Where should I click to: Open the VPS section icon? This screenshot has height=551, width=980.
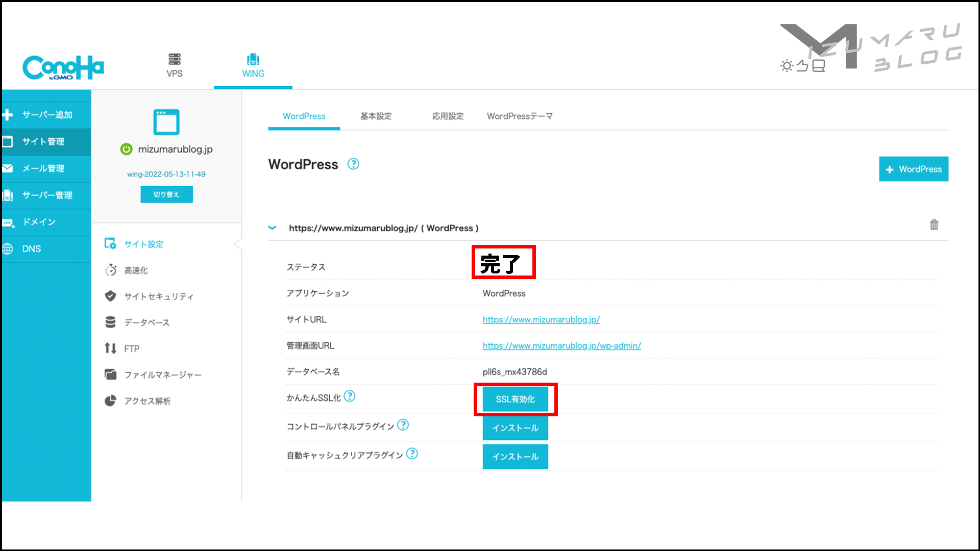click(175, 59)
